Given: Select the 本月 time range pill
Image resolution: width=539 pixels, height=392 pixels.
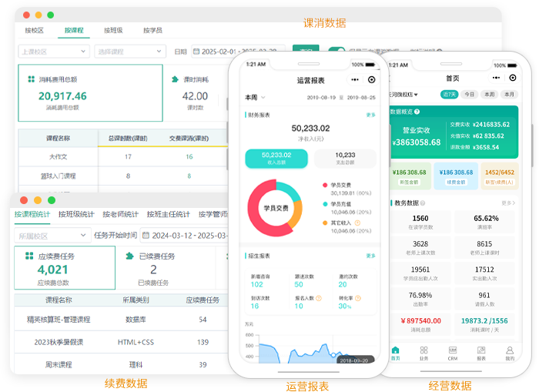Looking at the screenshot, I should click(509, 94).
